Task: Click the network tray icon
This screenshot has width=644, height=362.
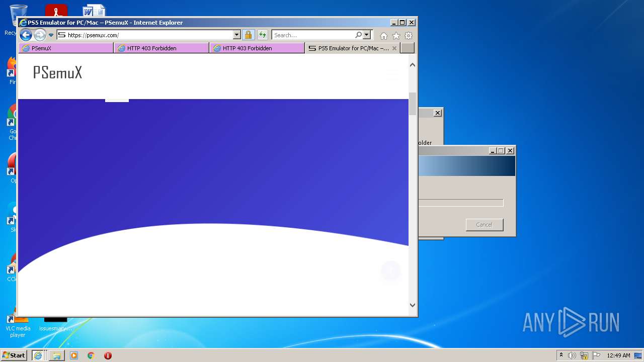Action: click(x=584, y=355)
